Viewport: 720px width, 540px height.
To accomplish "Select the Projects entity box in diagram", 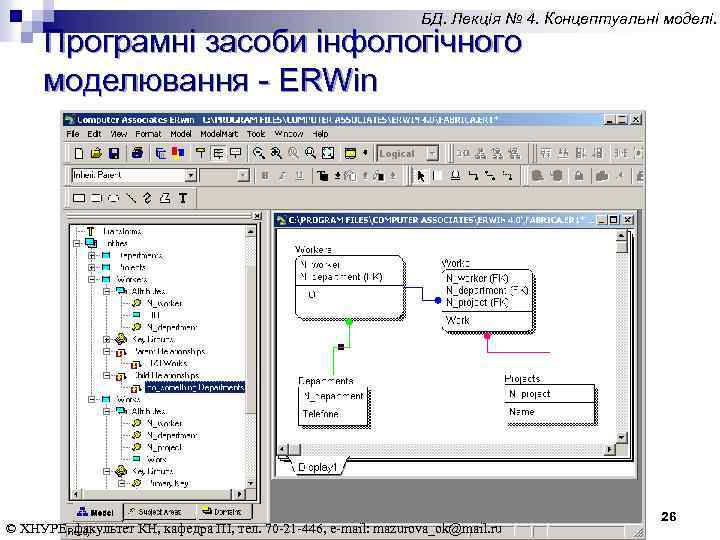I will [550, 406].
